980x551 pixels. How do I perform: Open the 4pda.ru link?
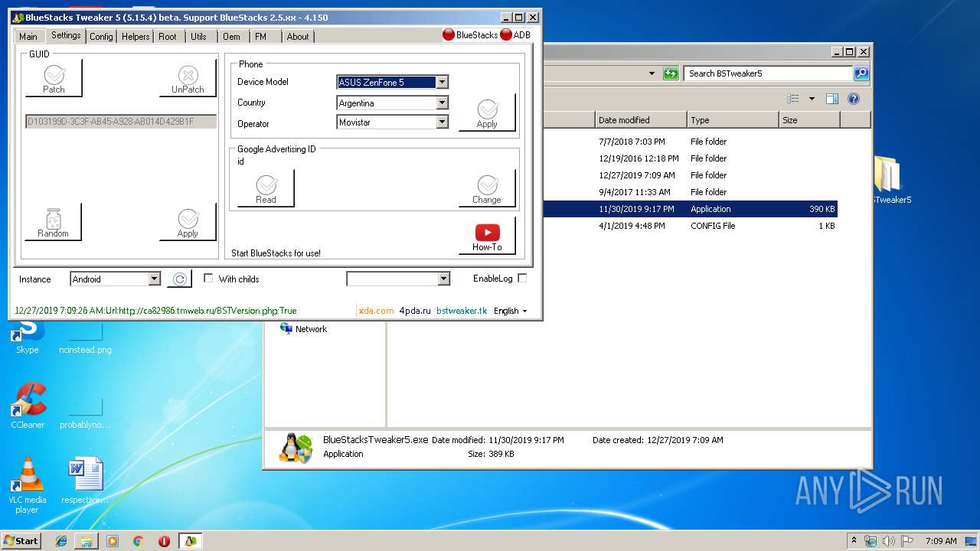pyautogui.click(x=414, y=311)
